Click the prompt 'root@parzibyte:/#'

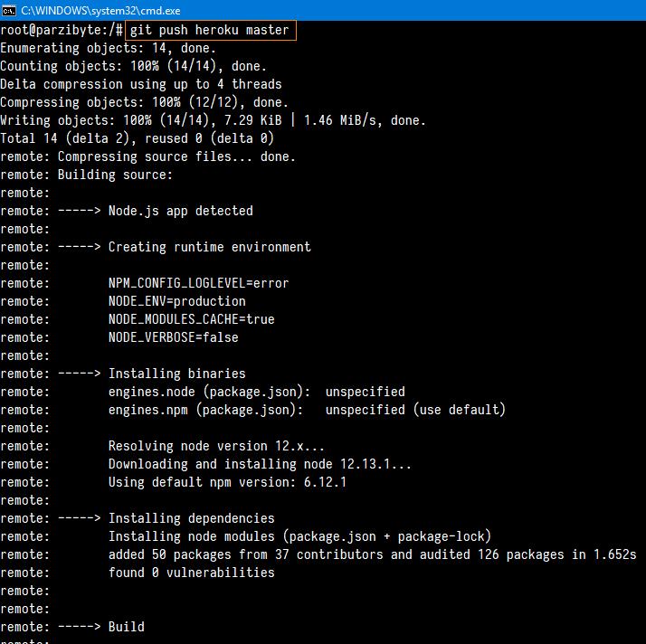coord(62,30)
